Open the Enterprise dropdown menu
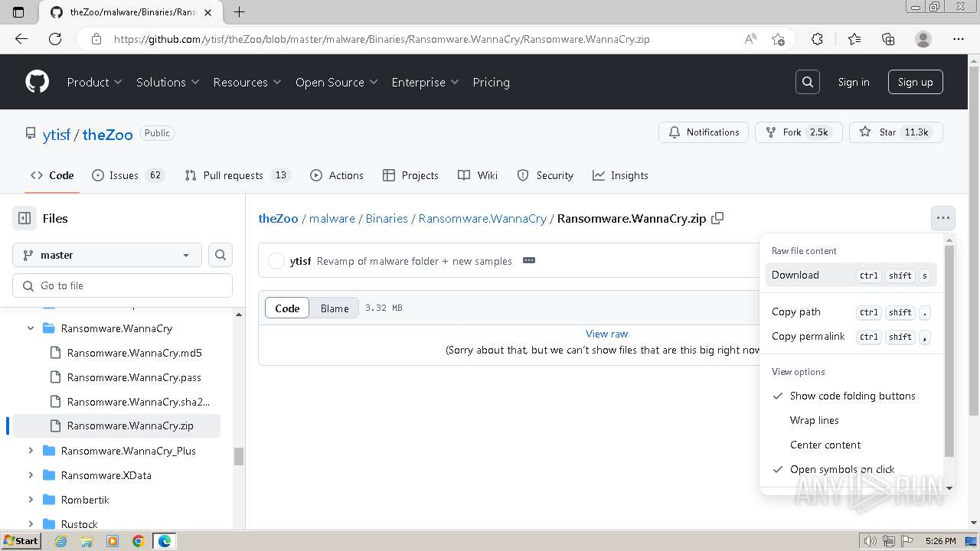980x551 pixels. tap(425, 82)
